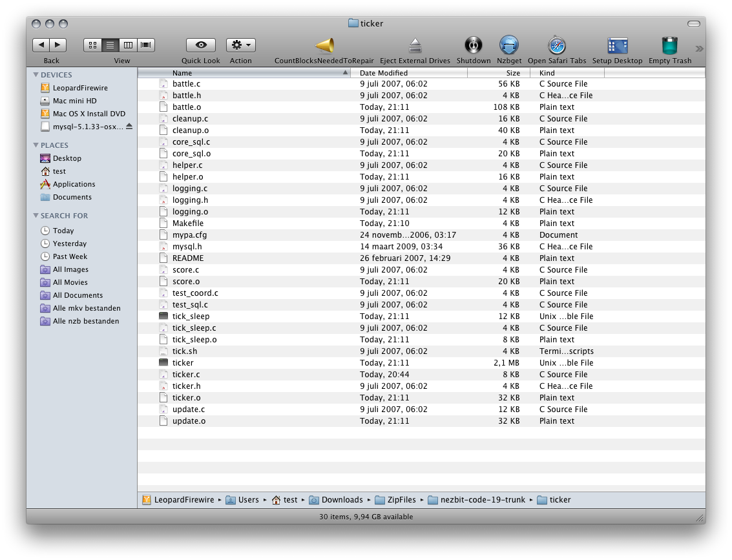Go to Users in the path bar

coord(242,500)
